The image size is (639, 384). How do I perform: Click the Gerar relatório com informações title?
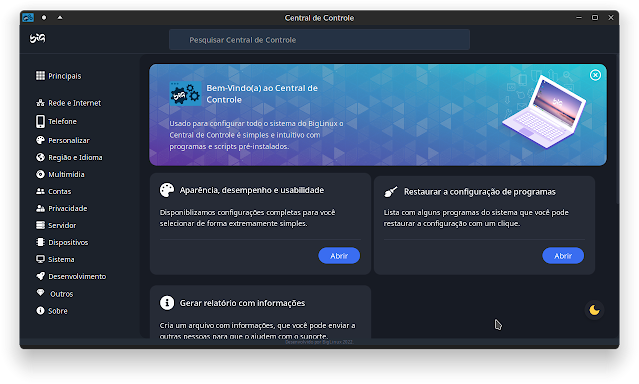(242, 303)
